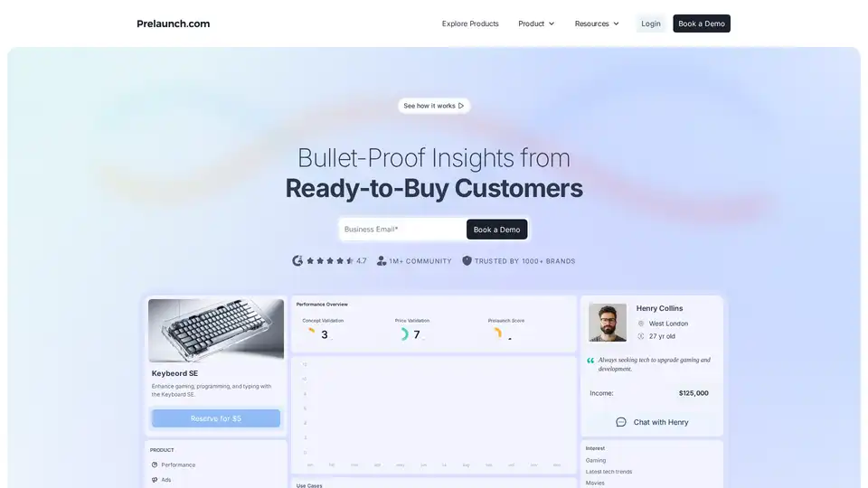Viewport: 868px width, 488px height.
Task: Click the Performance chart icon in the Product list
Action: [155, 465]
